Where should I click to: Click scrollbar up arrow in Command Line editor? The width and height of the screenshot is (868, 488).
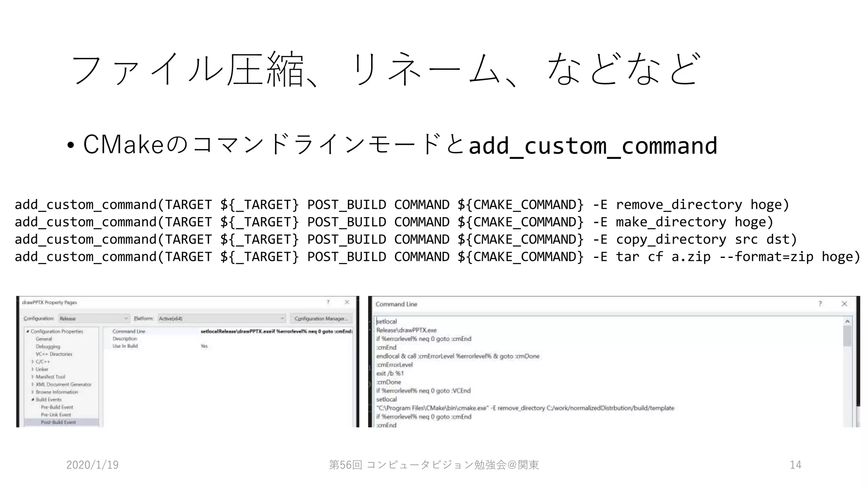pos(847,322)
